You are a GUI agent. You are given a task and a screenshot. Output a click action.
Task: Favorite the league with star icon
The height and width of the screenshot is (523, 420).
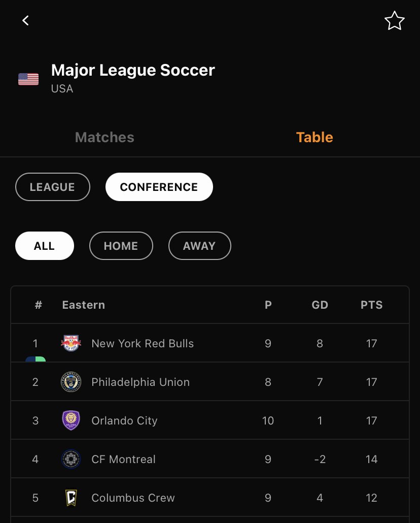coord(394,21)
